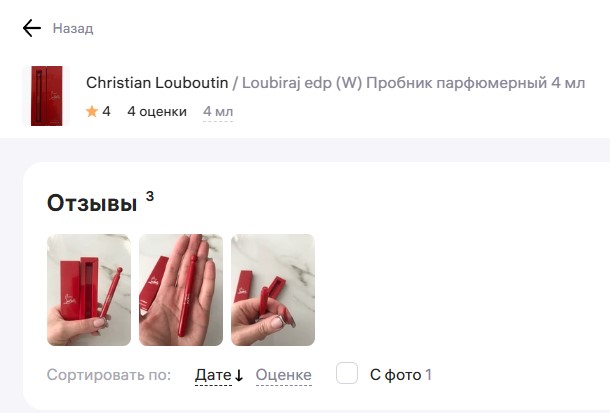Viewport: 610px width, 413px height.
Task: Open review photo of sampler held in fingers
Action: (273, 290)
